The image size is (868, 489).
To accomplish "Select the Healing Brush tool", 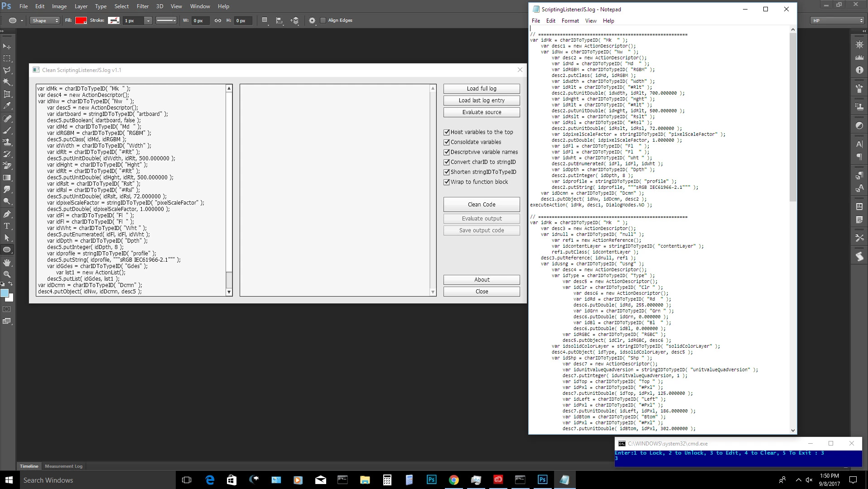I will tap(7, 119).
